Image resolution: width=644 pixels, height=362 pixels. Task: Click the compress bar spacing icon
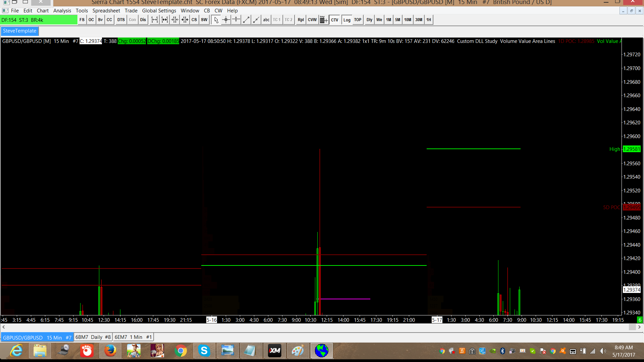coord(174,20)
